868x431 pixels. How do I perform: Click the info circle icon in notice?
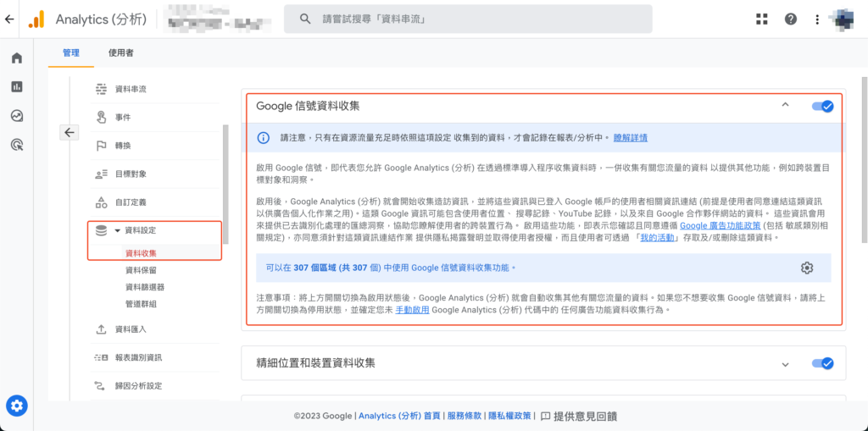click(264, 138)
